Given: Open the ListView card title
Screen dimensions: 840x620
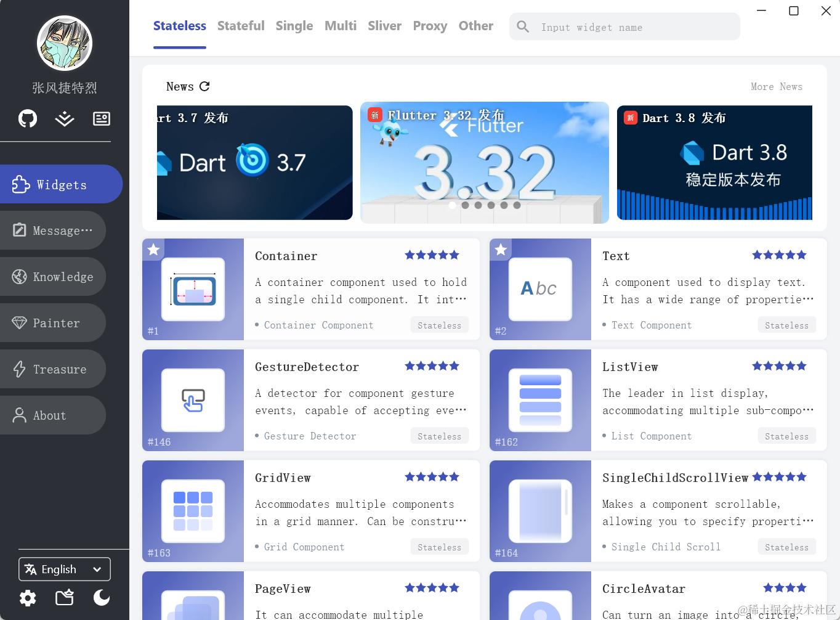Looking at the screenshot, I should [x=630, y=367].
